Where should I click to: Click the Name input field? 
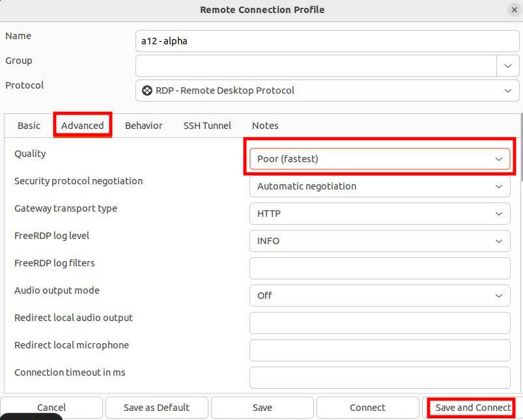pyautogui.click(x=327, y=41)
